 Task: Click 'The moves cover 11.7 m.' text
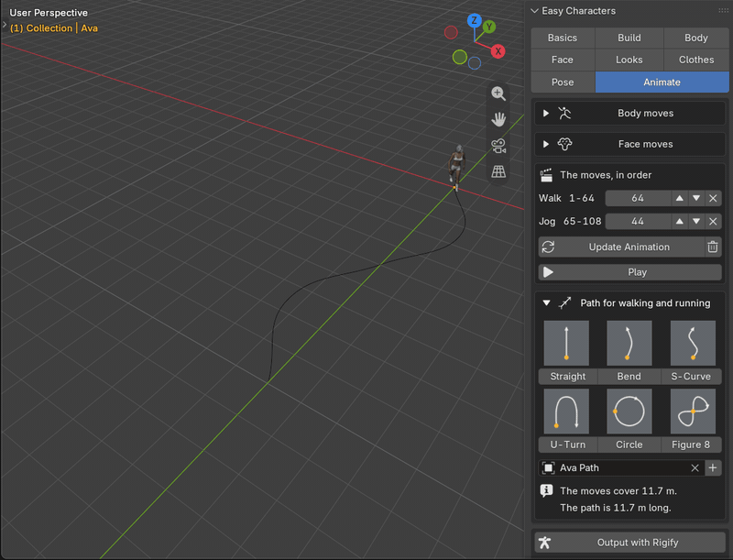(x=618, y=491)
